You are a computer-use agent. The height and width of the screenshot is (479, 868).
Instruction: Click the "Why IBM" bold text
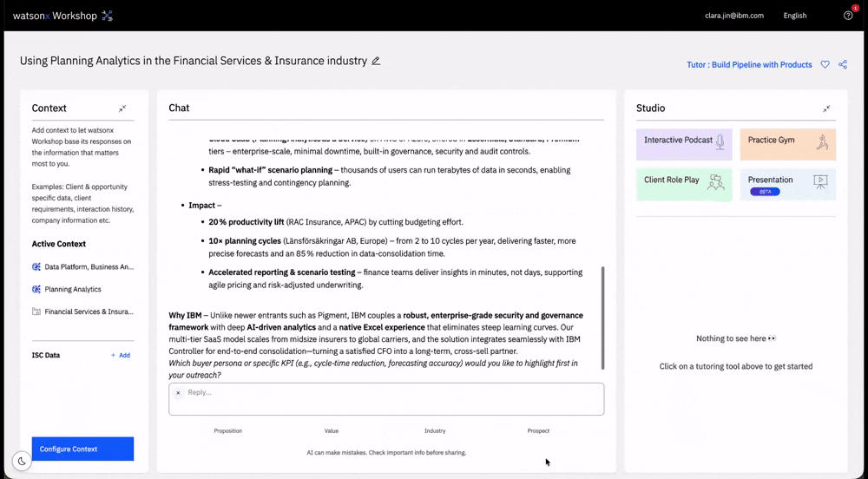pos(185,315)
